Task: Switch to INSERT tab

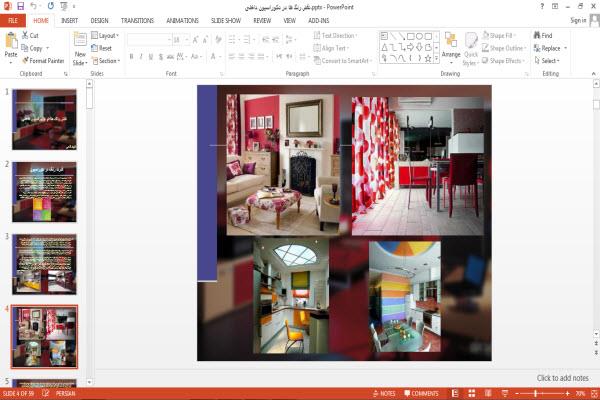Action: click(x=69, y=21)
